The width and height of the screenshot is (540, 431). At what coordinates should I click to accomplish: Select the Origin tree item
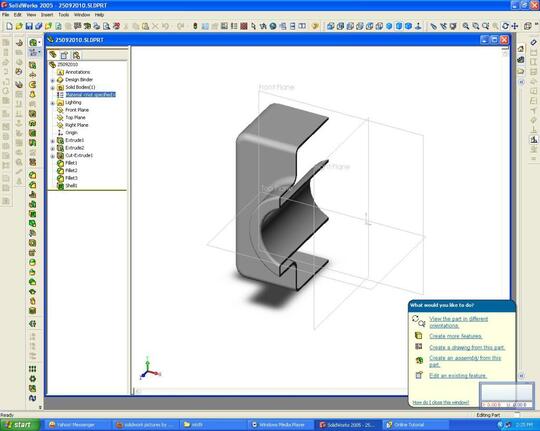click(71, 133)
